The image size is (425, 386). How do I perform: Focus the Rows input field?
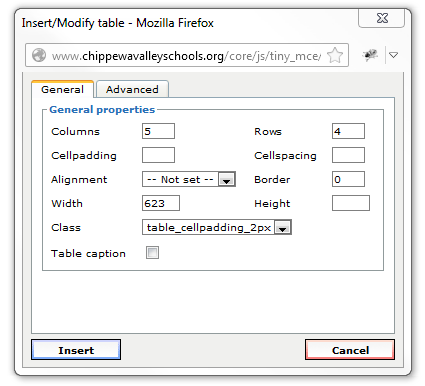pyautogui.click(x=348, y=131)
